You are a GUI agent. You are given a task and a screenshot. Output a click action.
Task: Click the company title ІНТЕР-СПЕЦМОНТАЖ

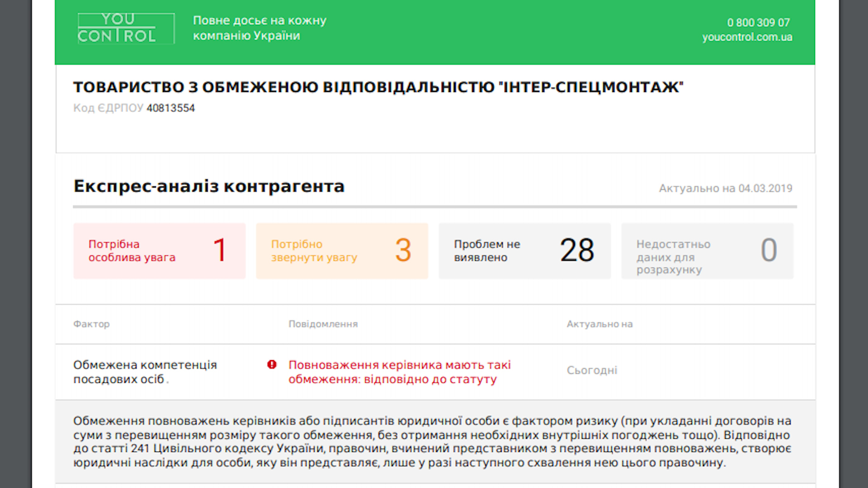378,87
